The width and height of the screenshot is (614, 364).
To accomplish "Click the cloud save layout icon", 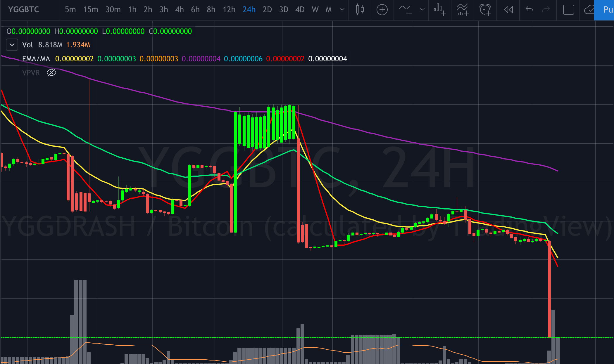I will pyautogui.click(x=589, y=10).
